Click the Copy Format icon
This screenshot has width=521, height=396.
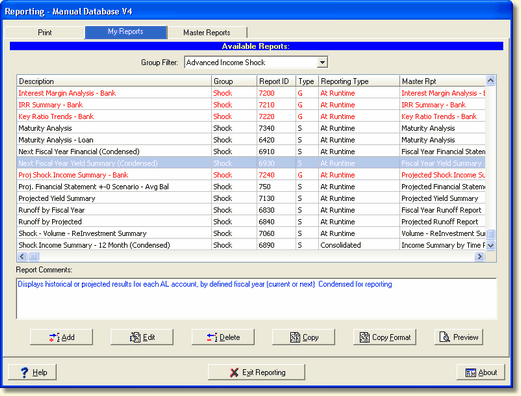tap(365, 337)
